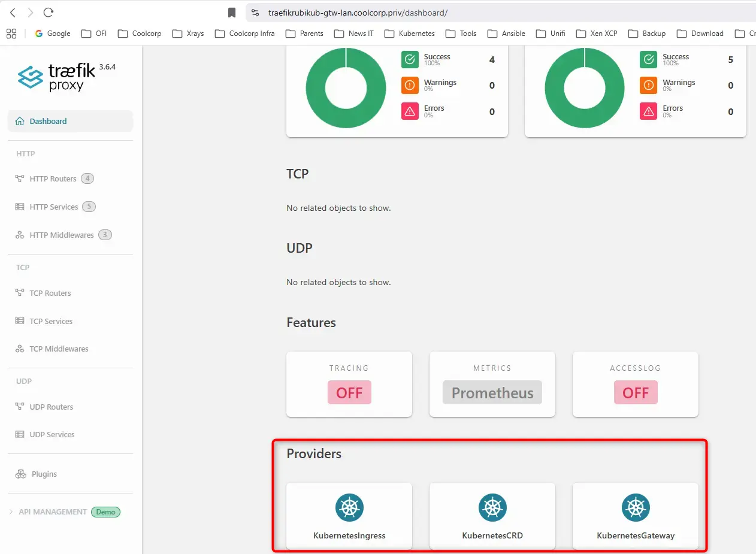This screenshot has width=756, height=554.
Task: Click the Prometheus metrics indicator
Action: point(492,392)
